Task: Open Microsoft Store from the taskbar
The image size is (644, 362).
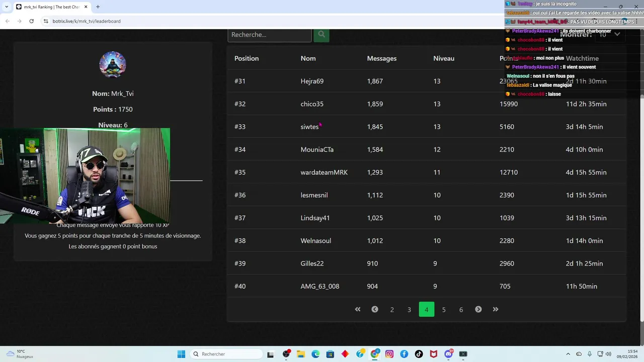Action: 330,354
